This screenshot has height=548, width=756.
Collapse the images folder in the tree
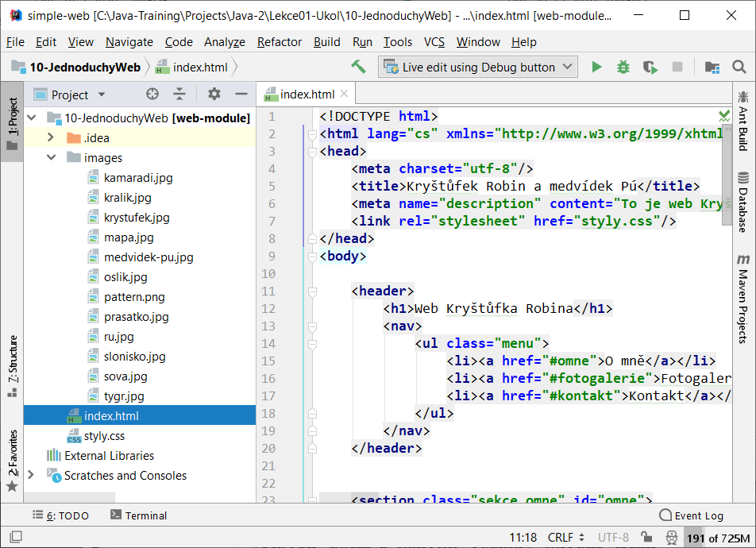(x=50, y=157)
